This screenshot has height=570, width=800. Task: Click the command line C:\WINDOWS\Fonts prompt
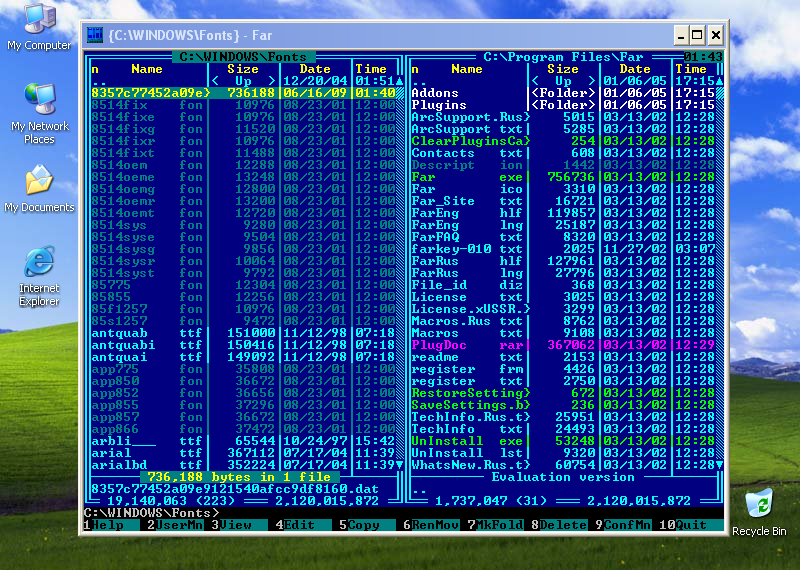pos(152,513)
